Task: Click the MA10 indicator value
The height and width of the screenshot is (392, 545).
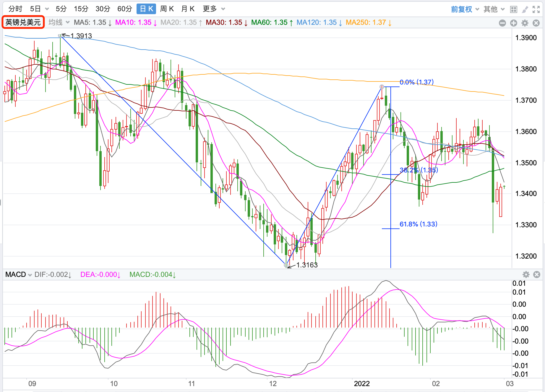Action: coord(136,22)
